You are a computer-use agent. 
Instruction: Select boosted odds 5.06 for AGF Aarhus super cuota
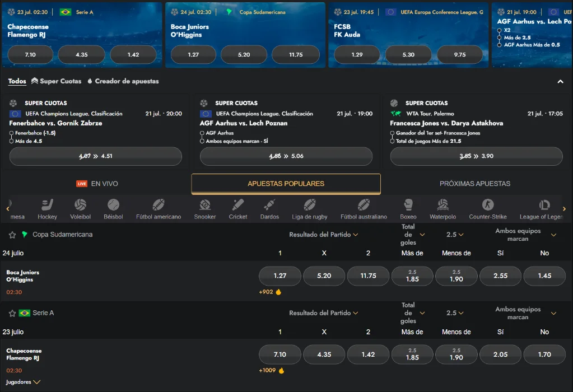286,156
